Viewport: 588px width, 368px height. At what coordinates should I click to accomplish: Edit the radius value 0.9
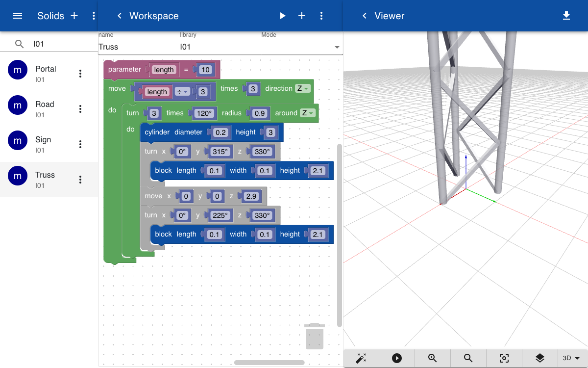click(260, 113)
